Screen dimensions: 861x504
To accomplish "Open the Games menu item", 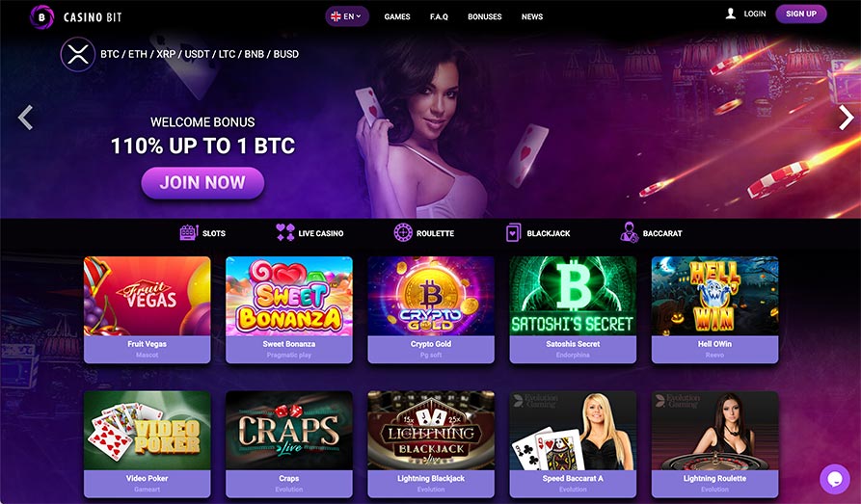I will 397,16.
